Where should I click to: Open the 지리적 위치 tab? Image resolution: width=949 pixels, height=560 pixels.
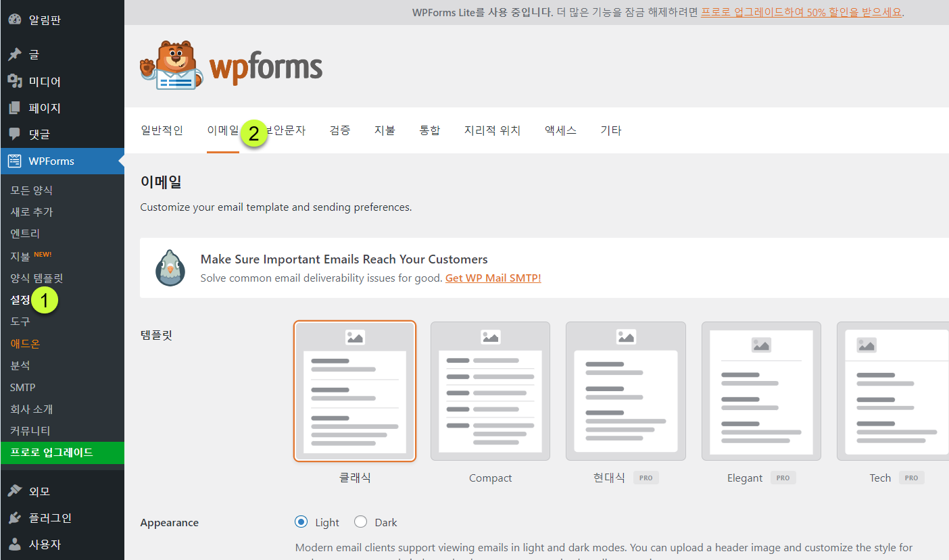click(492, 130)
